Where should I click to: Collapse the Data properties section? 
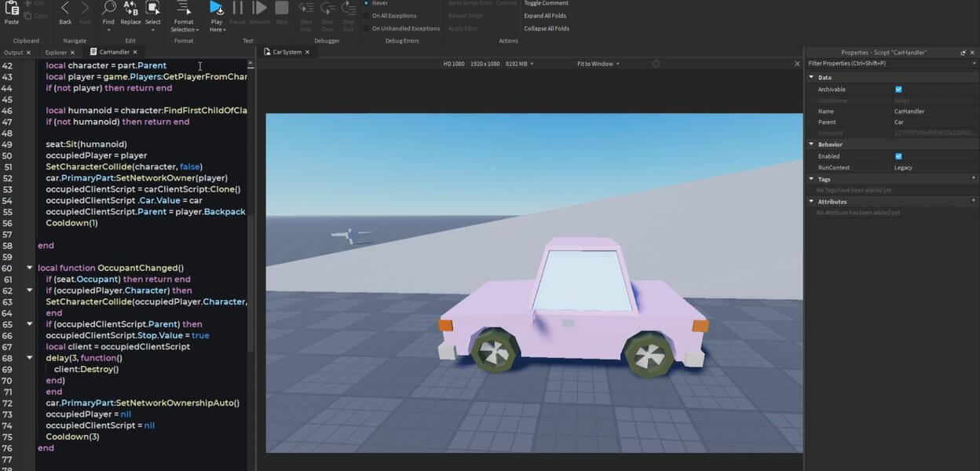click(812, 78)
